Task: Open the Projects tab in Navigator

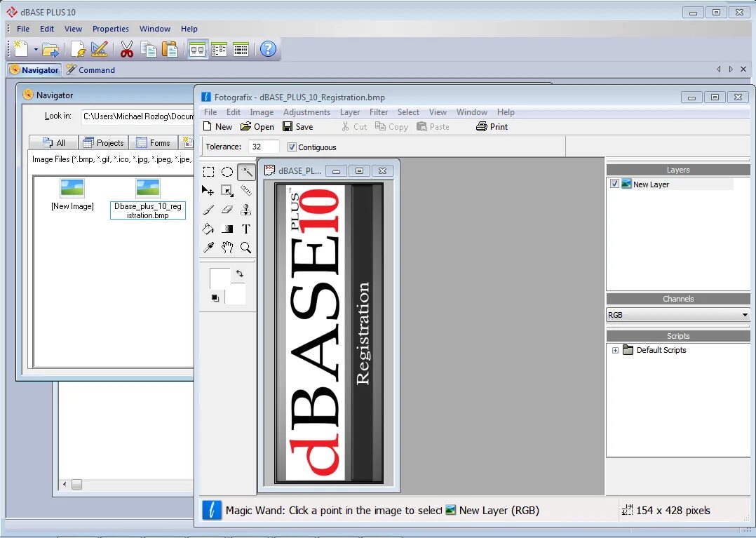Action: coord(103,142)
